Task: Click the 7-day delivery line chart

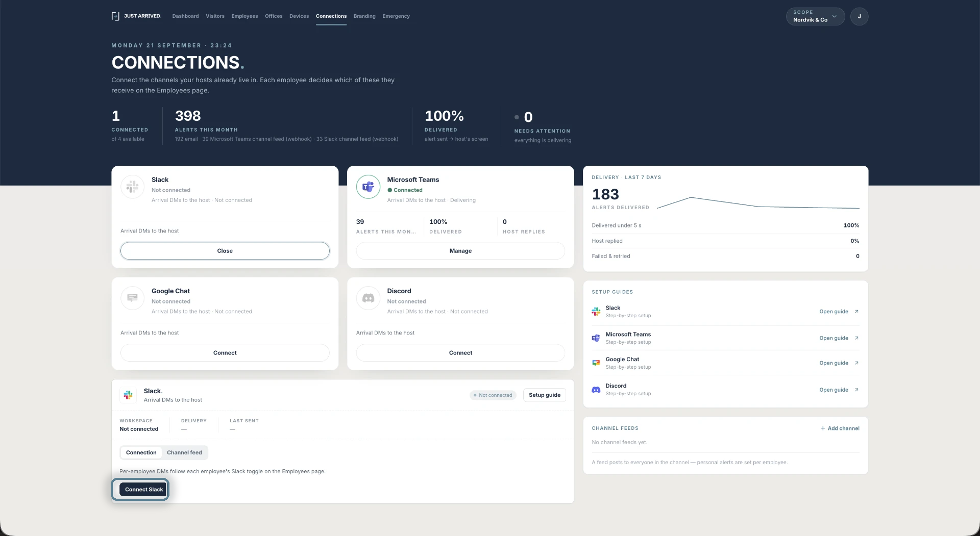Action: click(x=758, y=203)
